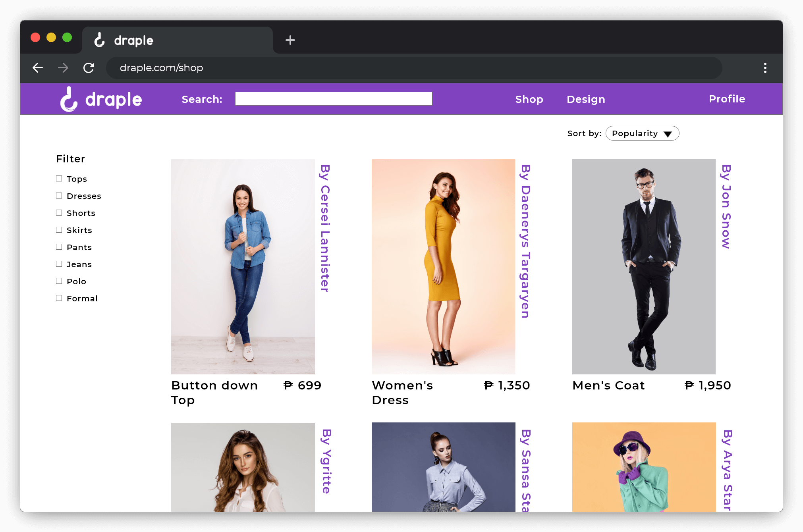Click the Filter heading

(x=71, y=159)
